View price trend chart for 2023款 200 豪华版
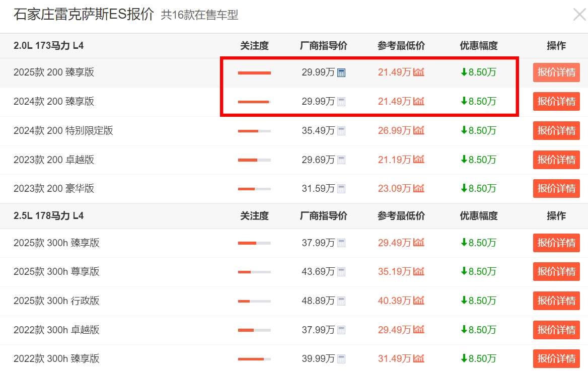The image size is (588, 372). point(418,188)
